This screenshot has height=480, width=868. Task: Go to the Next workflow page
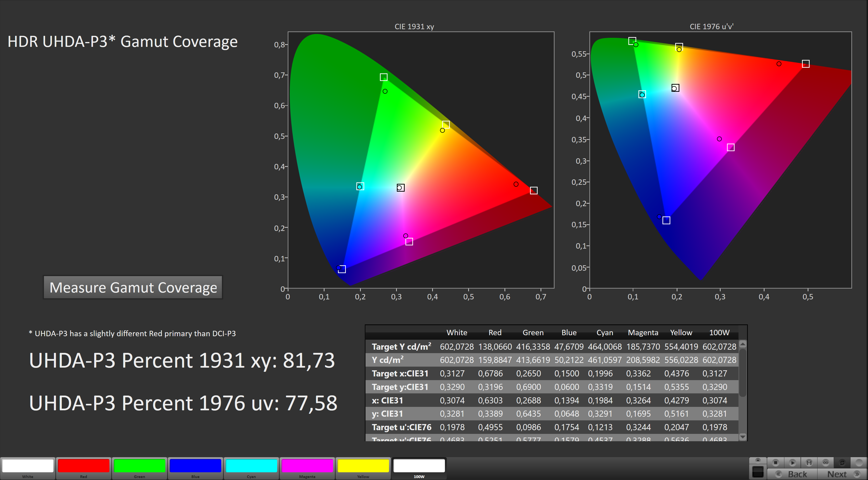pos(842,474)
